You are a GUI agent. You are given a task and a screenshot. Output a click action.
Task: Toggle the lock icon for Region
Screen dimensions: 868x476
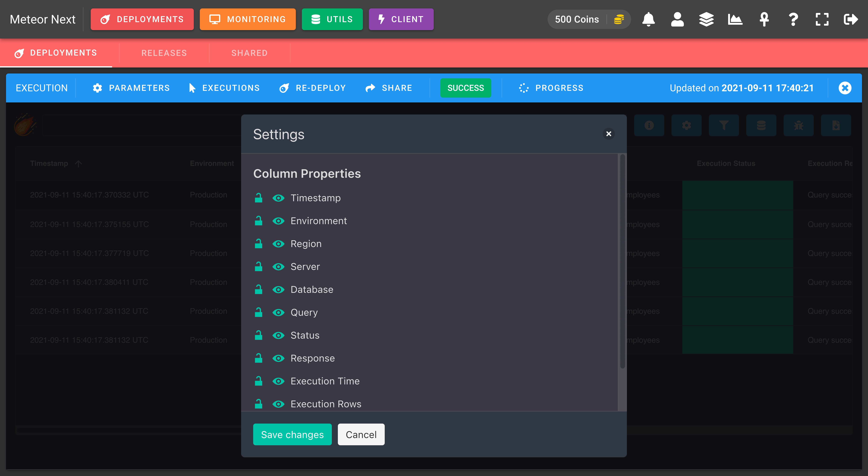[x=258, y=244]
